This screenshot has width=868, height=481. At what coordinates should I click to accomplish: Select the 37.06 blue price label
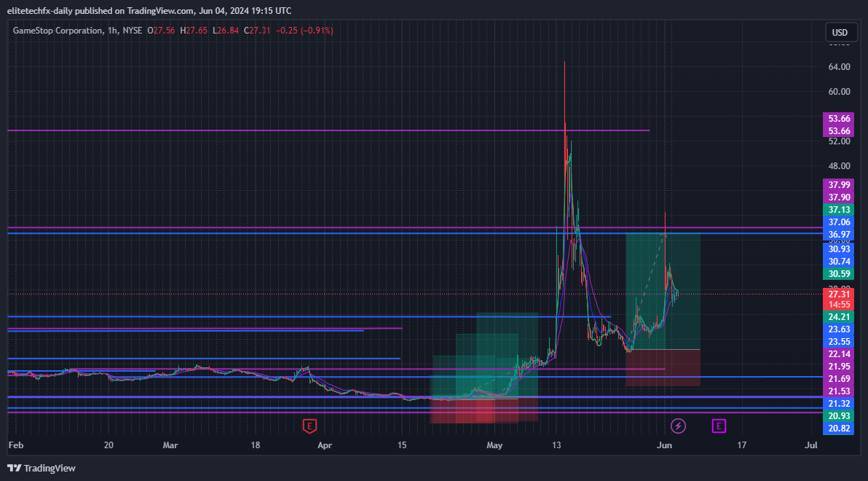pyautogui.click(x=839, y=222)
